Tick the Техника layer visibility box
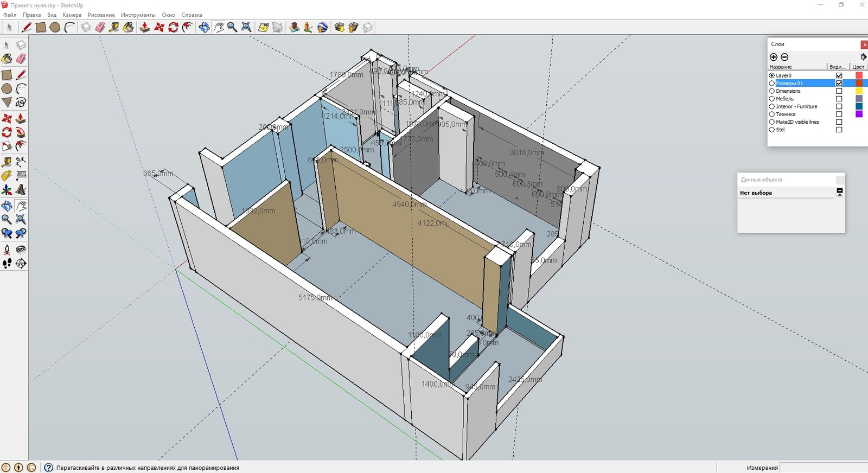Image resolution: width=868 pixels, height=473 pixels. pos(839,114)
